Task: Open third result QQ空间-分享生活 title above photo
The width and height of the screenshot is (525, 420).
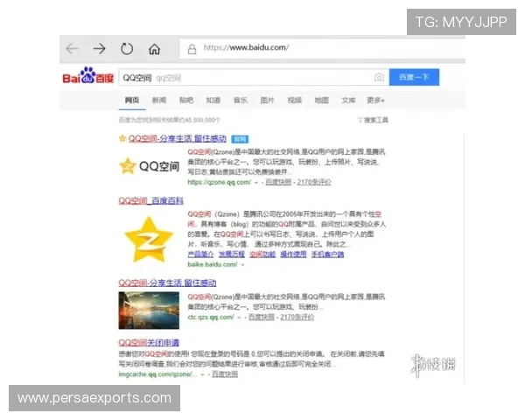Action: click(167, 283)
